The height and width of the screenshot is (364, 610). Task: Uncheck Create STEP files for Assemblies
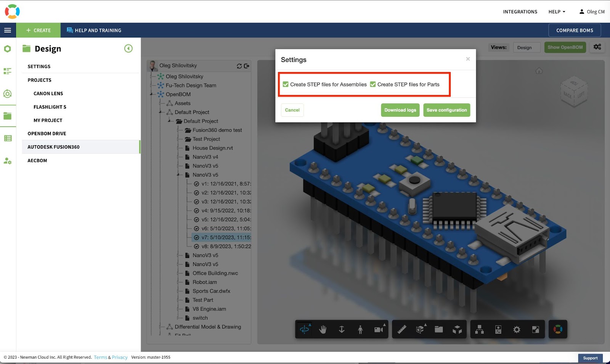tap(286, 84)
